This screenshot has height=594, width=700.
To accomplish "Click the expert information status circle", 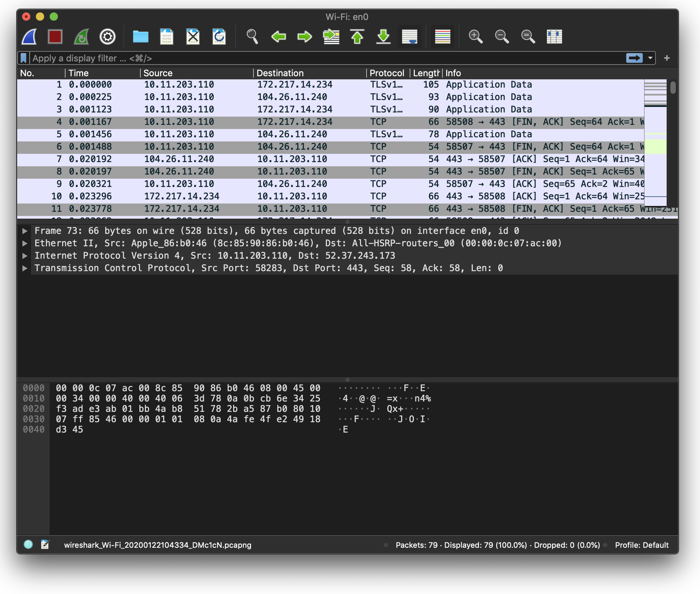I will [x=28, y=545].
